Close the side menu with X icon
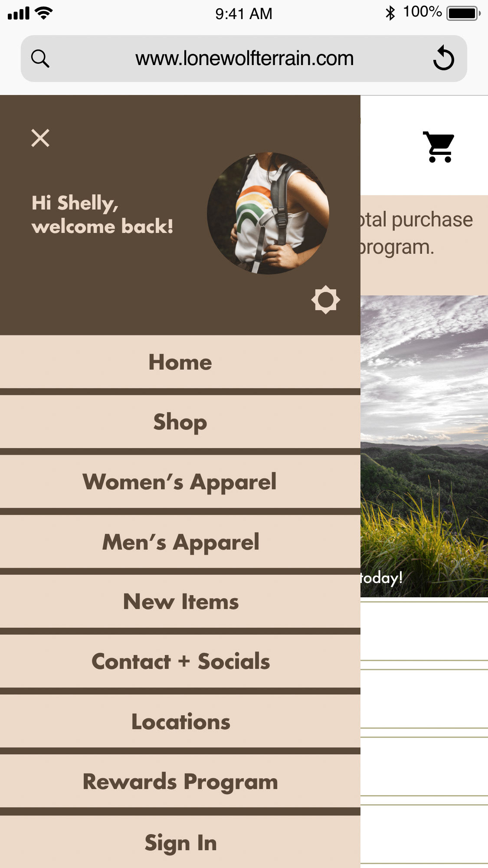488x868 pixels. tap(40, 138)
